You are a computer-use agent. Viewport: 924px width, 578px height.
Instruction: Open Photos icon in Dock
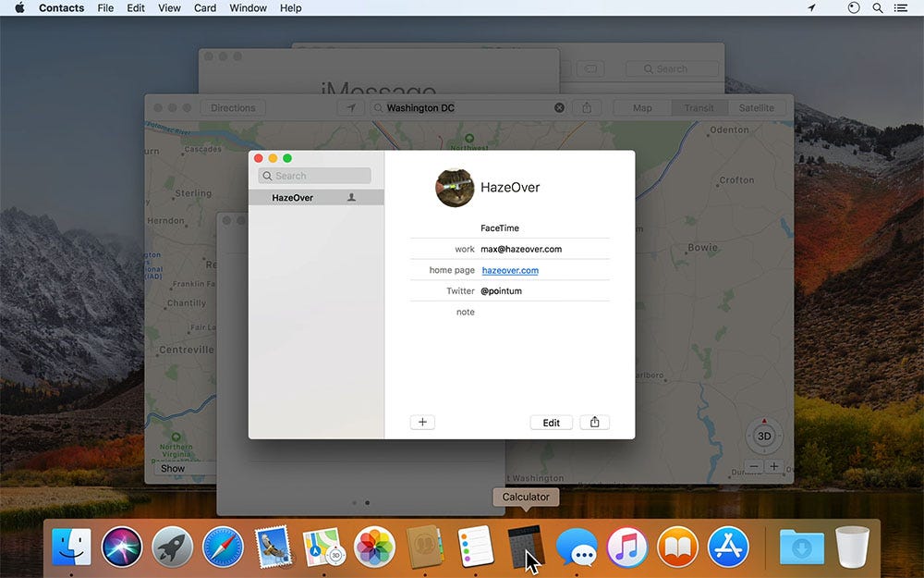tap(374, 547)
